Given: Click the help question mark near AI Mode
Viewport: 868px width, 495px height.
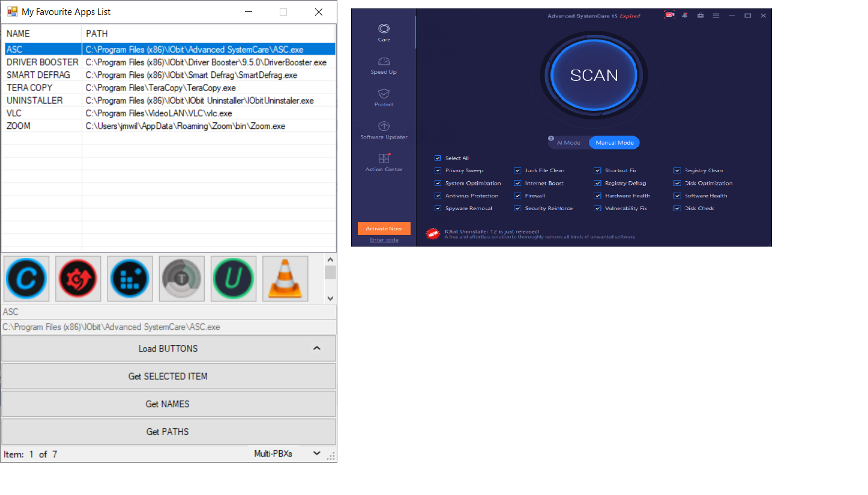Looking at the screenshot, I should coord(551,139).
